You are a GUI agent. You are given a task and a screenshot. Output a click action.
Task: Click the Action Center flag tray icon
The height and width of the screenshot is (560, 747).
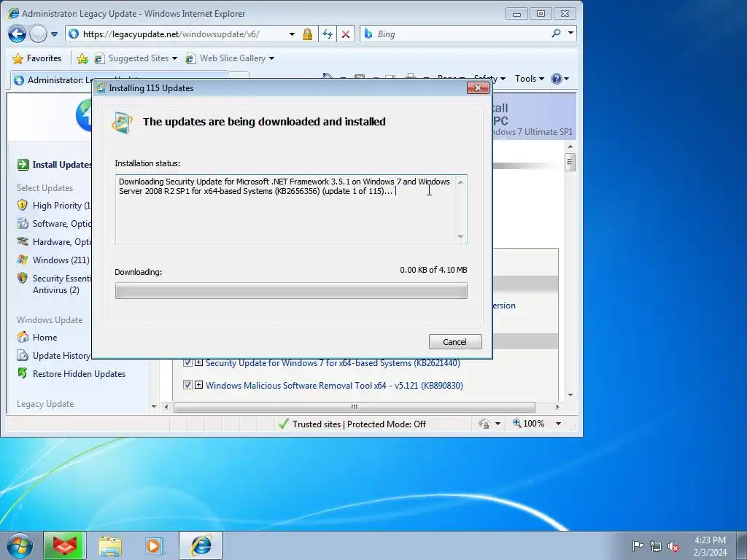(x=638, y=545)
